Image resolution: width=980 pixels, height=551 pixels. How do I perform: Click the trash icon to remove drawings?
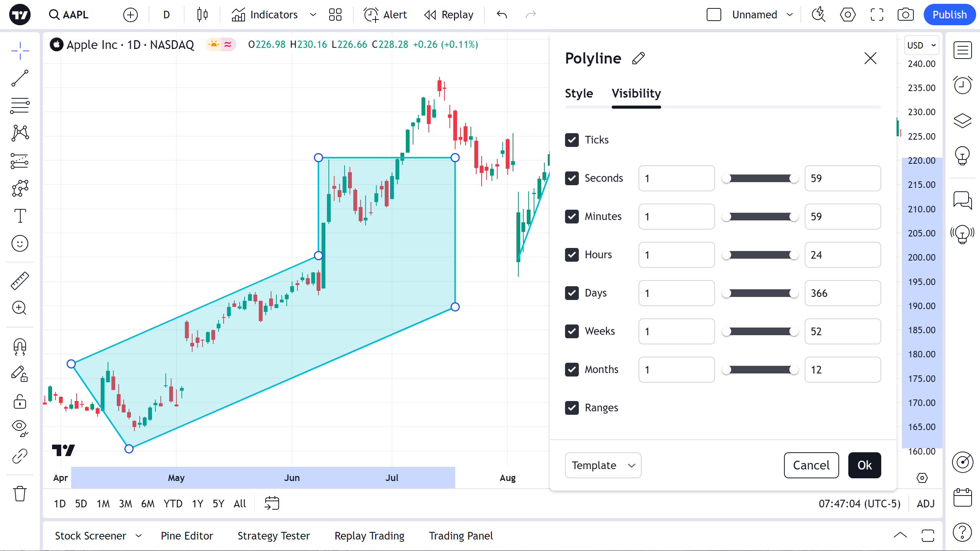20,494
